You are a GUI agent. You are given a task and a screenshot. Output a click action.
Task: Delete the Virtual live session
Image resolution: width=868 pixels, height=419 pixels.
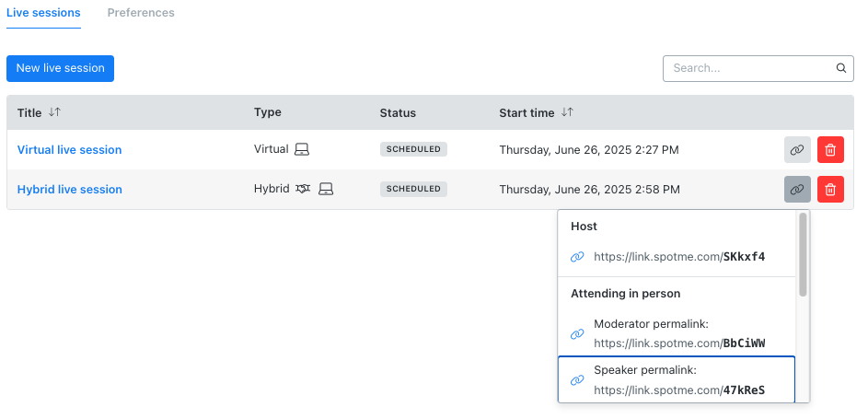pyautogui.click(x=830, y=149)
